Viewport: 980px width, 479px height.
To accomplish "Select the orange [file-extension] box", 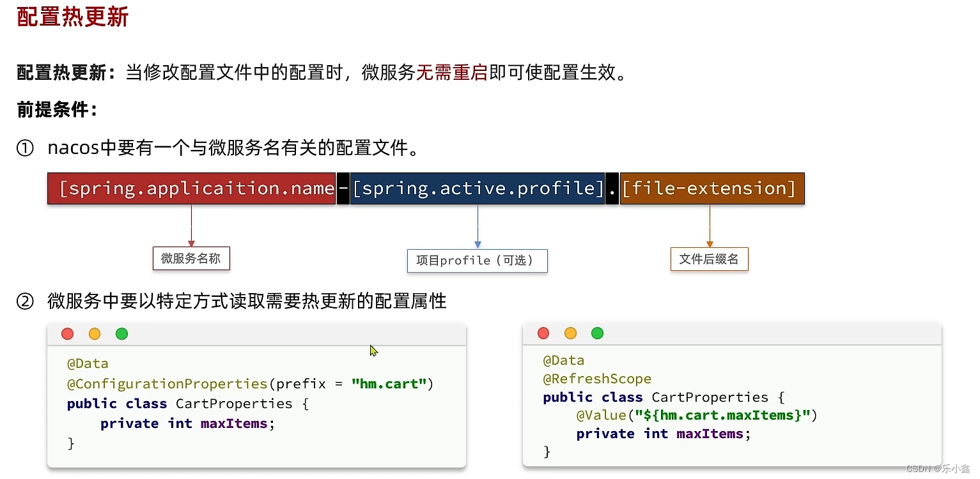I will (712, 188).
